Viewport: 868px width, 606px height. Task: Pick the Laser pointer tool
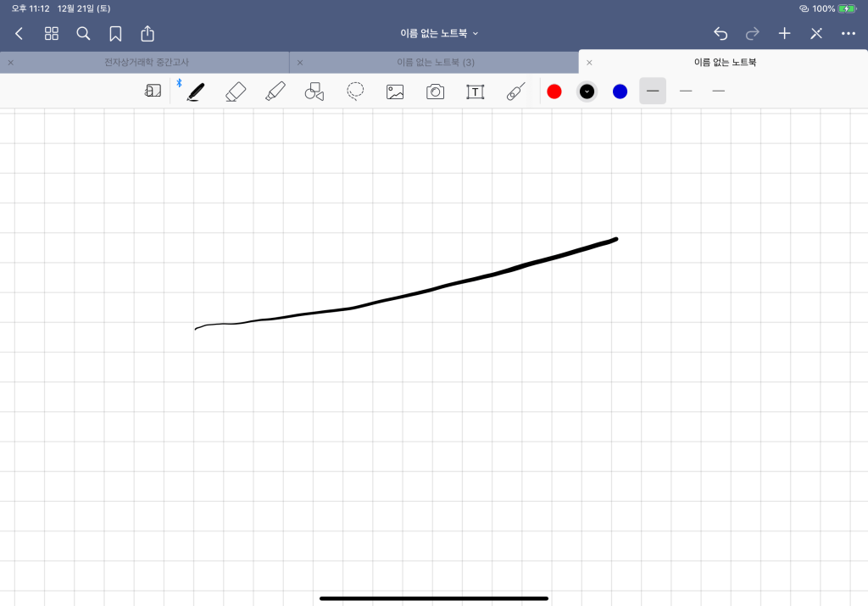tap(515, 92)
